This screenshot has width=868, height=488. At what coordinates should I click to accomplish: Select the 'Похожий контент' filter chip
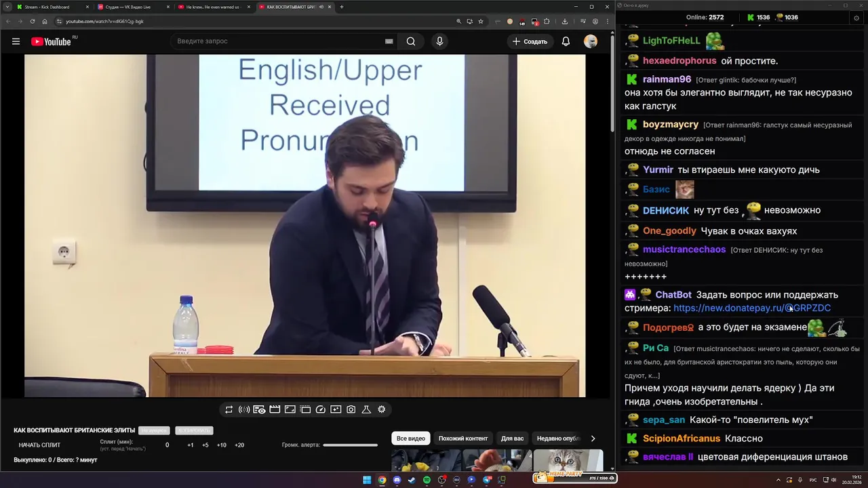click(463, 439)
